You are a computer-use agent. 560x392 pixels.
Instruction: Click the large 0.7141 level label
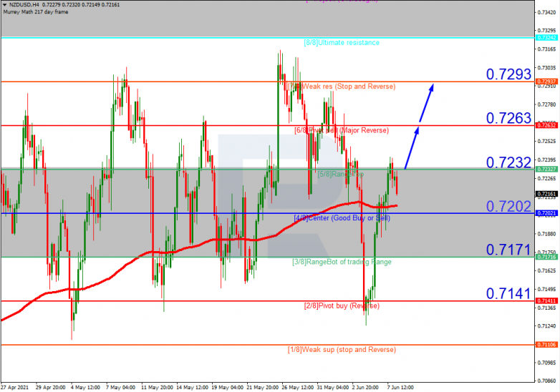pos(508,293)
